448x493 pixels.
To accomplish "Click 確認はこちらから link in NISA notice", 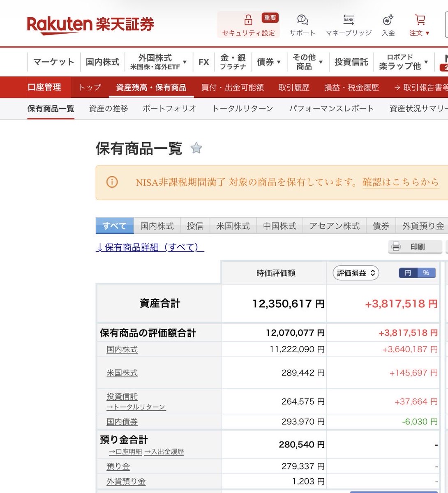I will click(401, 182).
